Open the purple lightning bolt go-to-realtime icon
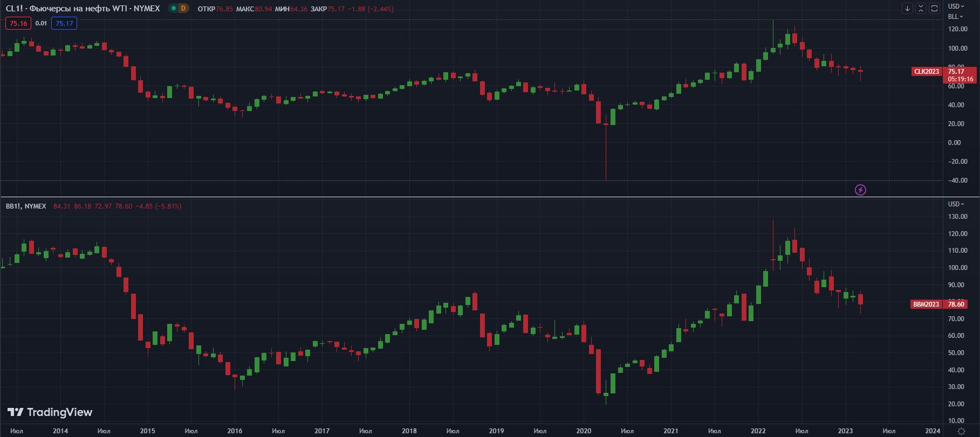Viewport: 980px width, 437px height. pos(861,190)
